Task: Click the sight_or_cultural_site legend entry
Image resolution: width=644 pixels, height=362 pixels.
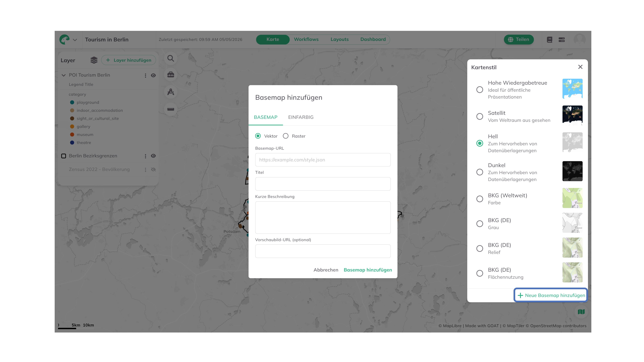Action: tap(97, 118)
